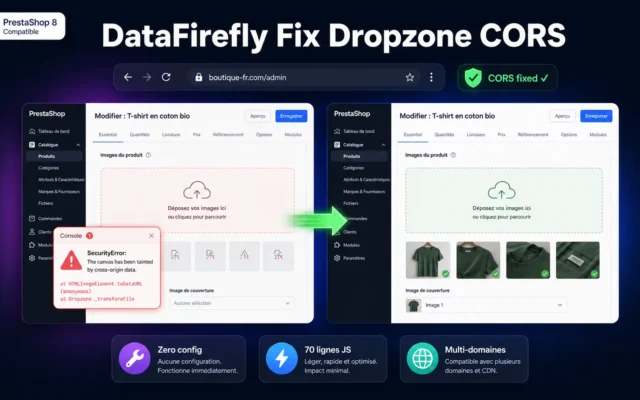Reload the page with refresh icon
Screen dimensions: 640x400
pos(166,77)
